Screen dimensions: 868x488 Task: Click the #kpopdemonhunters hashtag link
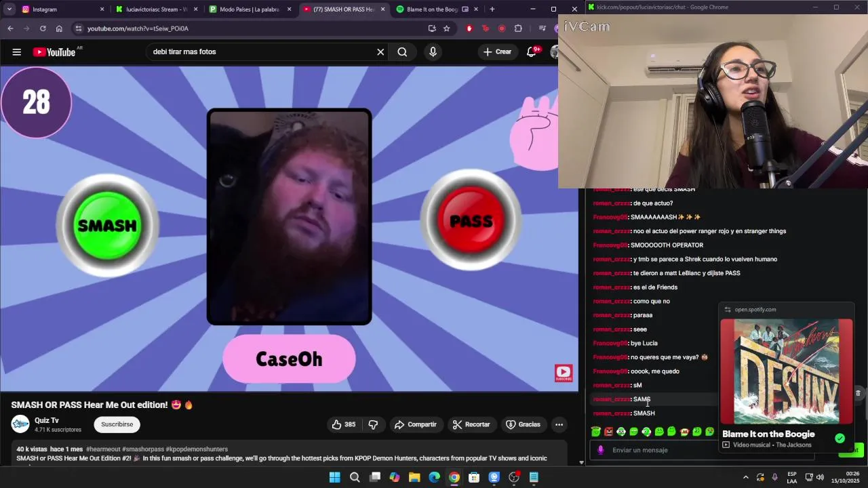(197, 449)
